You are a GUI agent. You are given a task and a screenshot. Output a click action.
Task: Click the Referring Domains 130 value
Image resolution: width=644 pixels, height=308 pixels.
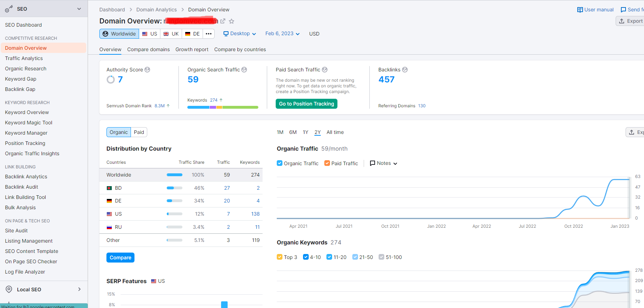pos(422,106)
